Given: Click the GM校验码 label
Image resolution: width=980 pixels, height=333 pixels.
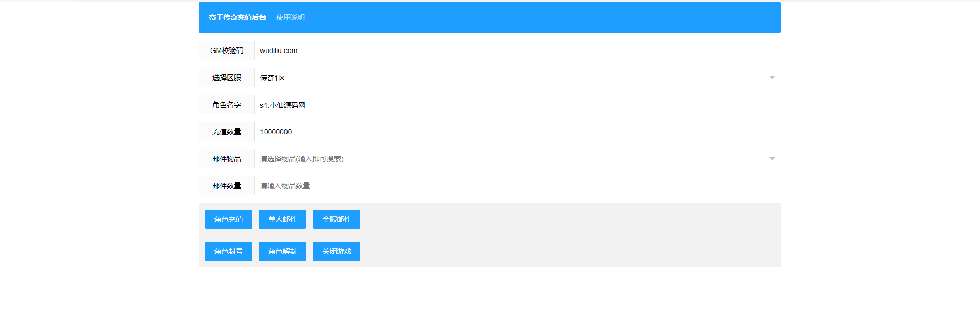Looking at the screenshot, I should (227, 50).
